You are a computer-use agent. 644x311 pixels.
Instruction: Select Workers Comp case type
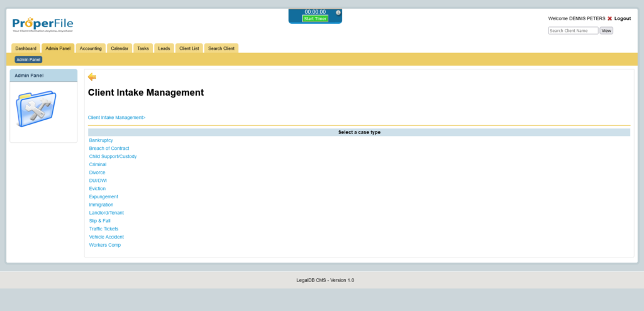(x=105, y=245)
